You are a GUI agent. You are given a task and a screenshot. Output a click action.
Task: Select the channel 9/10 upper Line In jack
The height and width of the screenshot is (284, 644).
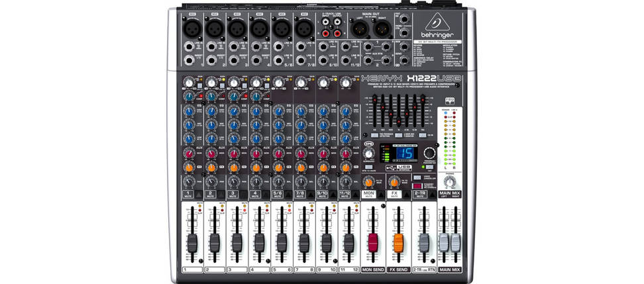click(x=323, y=46)
